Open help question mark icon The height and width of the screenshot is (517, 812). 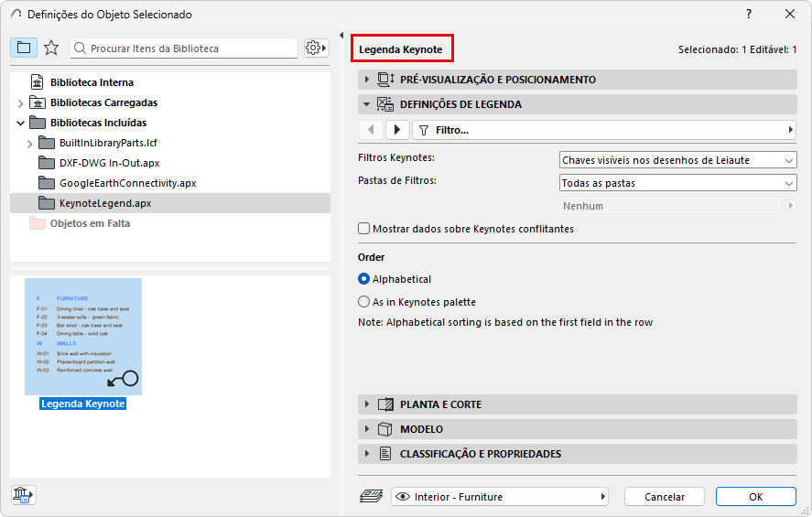click(749, 14)
